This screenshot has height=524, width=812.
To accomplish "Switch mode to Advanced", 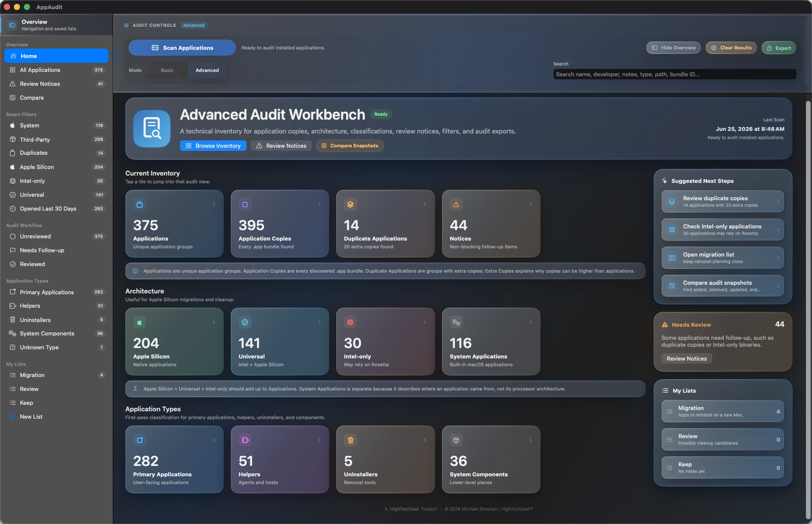I will [207, 70].
